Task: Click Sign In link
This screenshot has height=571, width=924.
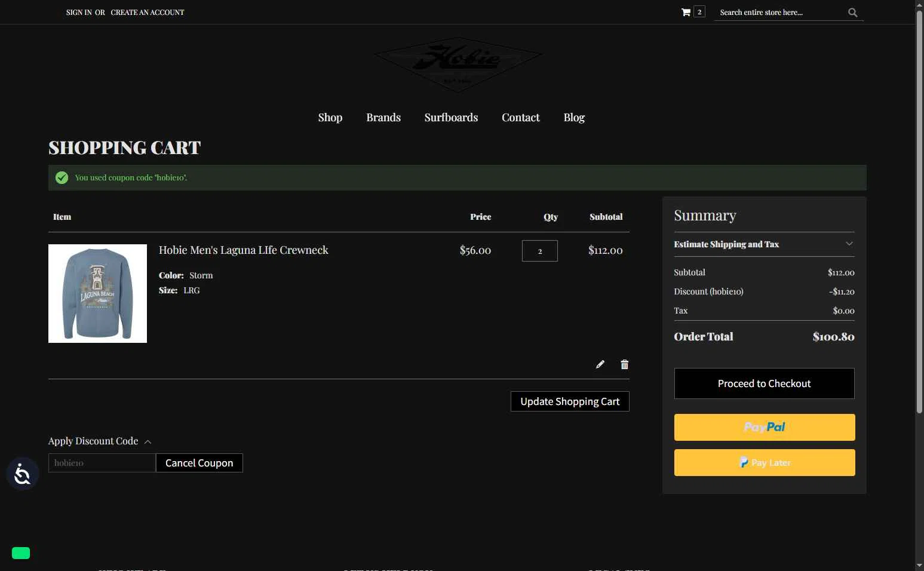Action: pos(79,12)
